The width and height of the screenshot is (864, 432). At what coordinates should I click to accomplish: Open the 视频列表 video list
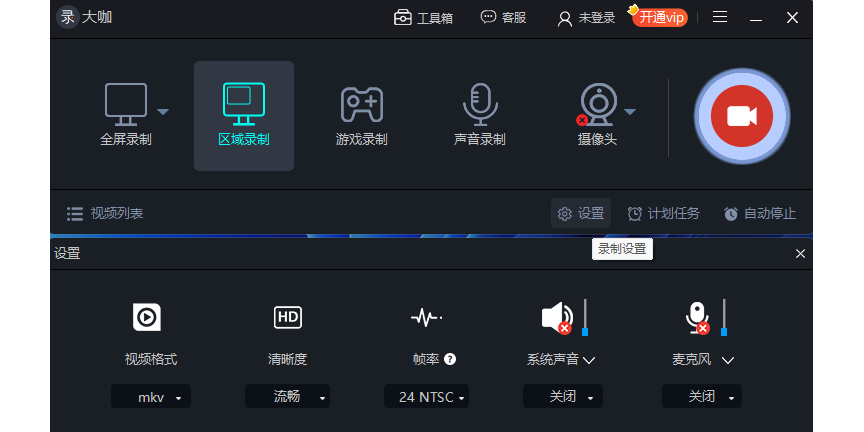coord(105,214)
